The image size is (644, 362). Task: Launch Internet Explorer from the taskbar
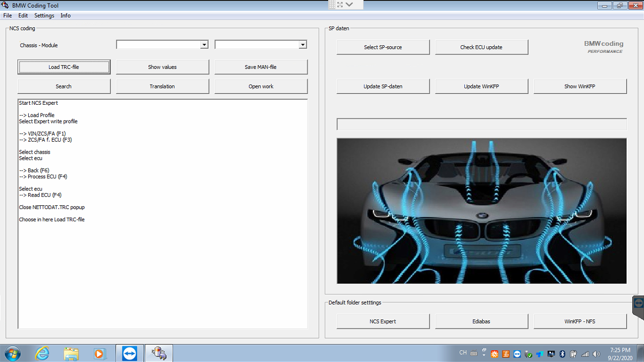click(x=42, y=353)
